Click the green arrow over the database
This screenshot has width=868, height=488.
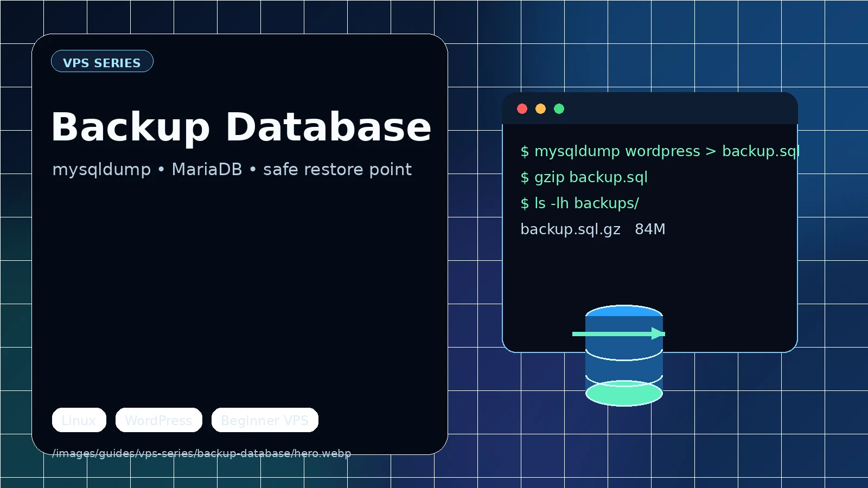point(618,333)
